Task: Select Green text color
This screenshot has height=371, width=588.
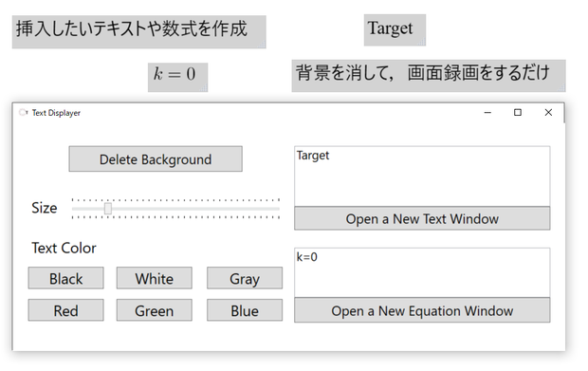Action: (155, 310)
